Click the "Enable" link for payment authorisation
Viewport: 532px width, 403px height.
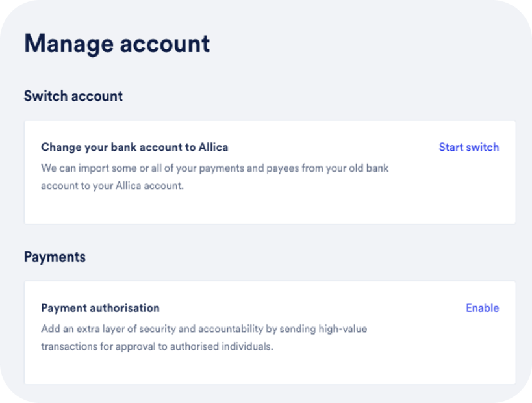(482, 307)
